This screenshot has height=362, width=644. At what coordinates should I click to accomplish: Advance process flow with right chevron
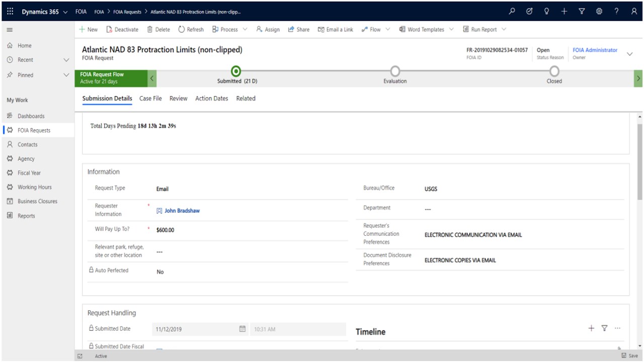[638, 78]
